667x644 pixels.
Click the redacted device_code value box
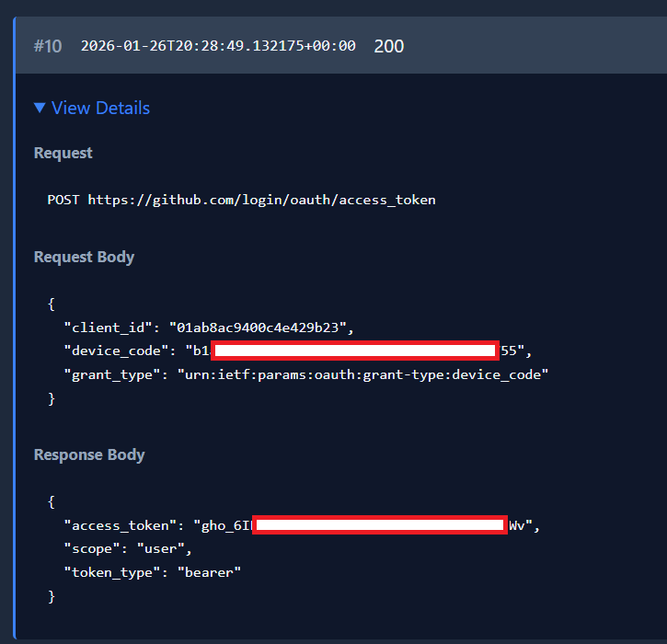click(x=355, y=351)
